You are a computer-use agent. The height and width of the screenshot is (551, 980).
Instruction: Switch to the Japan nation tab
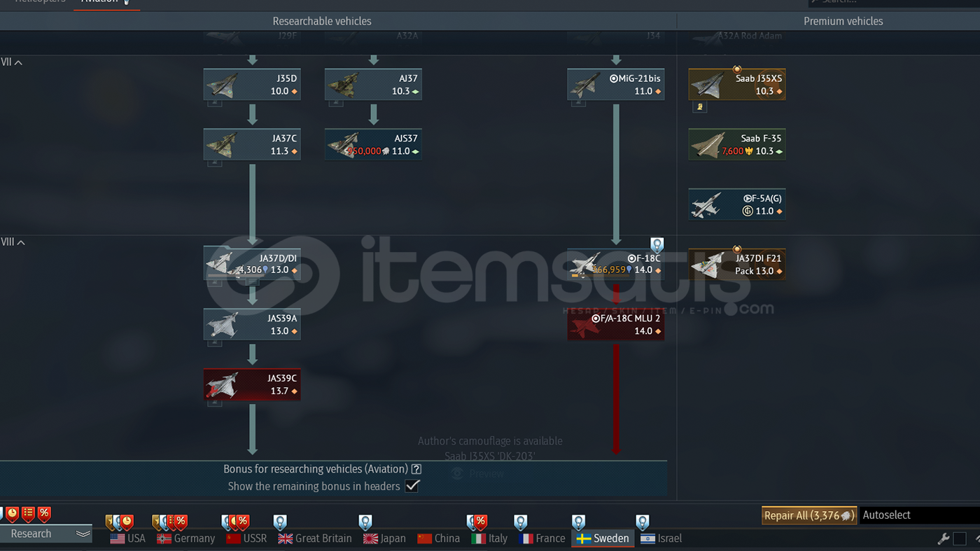(384, 538)
